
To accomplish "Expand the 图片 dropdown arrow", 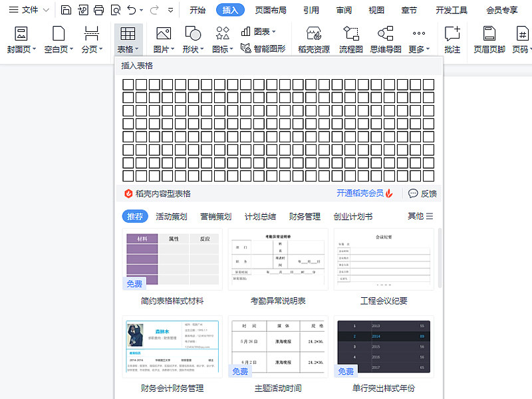I will (173, 49).
